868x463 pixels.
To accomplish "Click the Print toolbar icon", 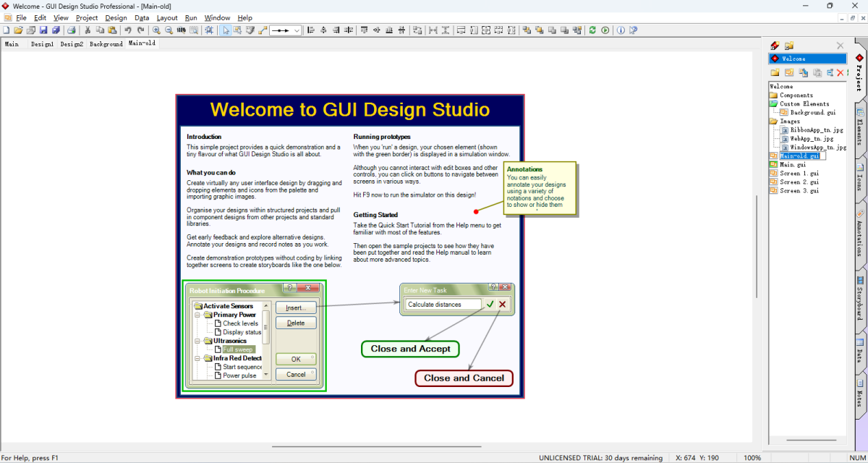I will click(x=71, y=30).
